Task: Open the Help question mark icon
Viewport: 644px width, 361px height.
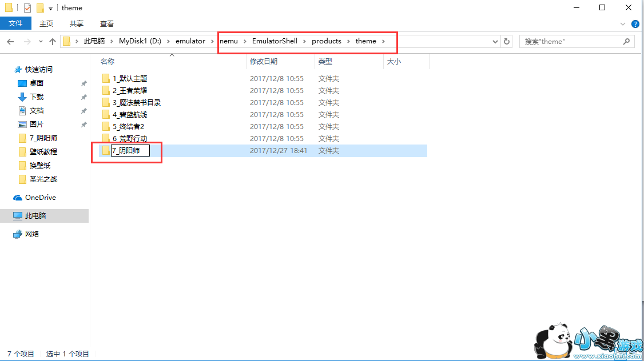Action: (635, 24)
